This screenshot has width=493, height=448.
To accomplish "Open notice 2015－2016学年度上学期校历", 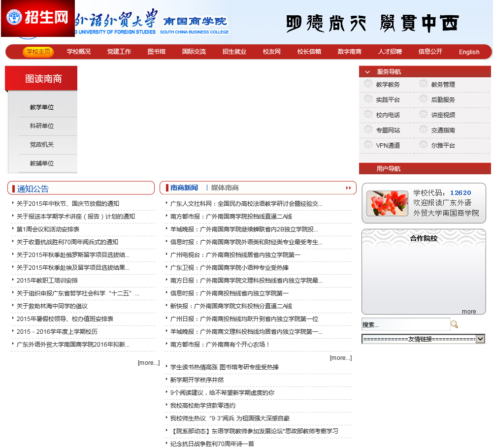I will pos(57,332).
